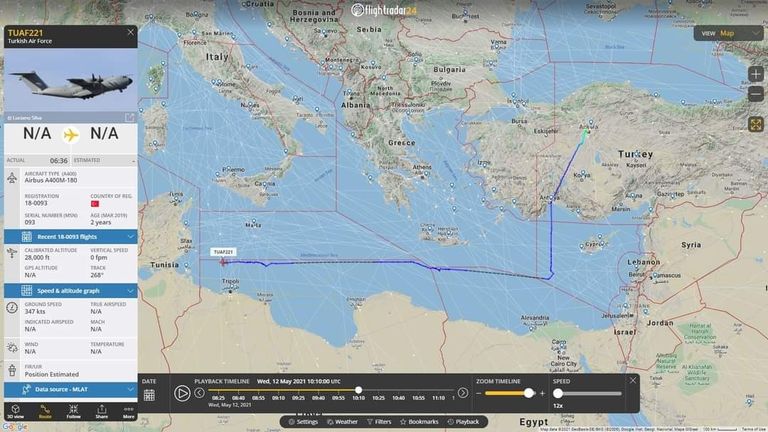Follow the TUAF221 aircraft
The height and width of the screenshot is (432, 768).
click(73, 411)
